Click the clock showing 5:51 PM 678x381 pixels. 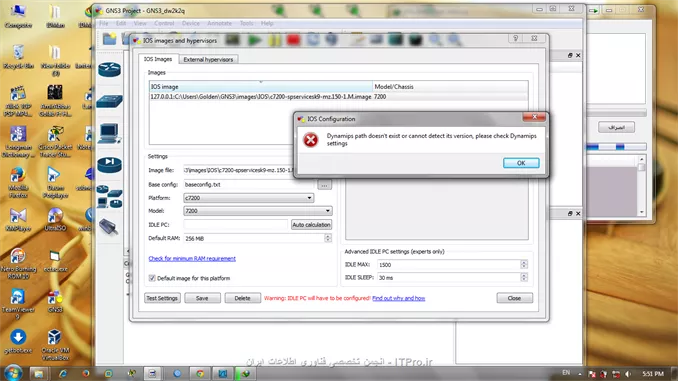(x=652, y=374)
